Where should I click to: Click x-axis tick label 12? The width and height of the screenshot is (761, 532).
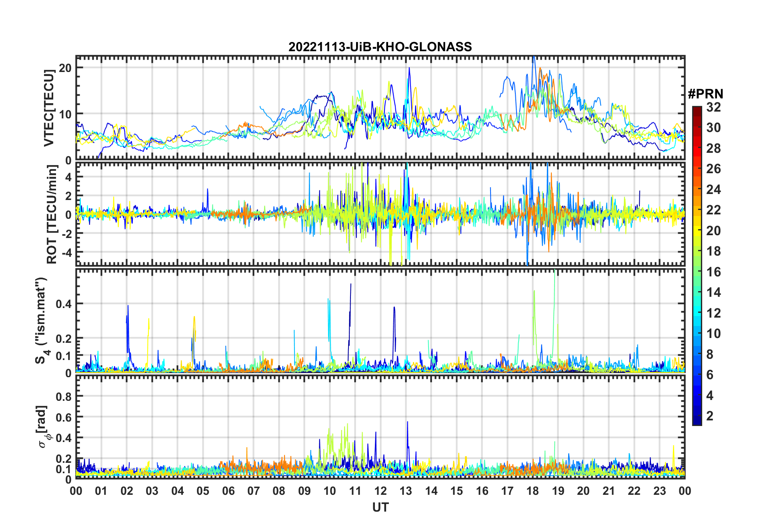(x=380, y=491)
